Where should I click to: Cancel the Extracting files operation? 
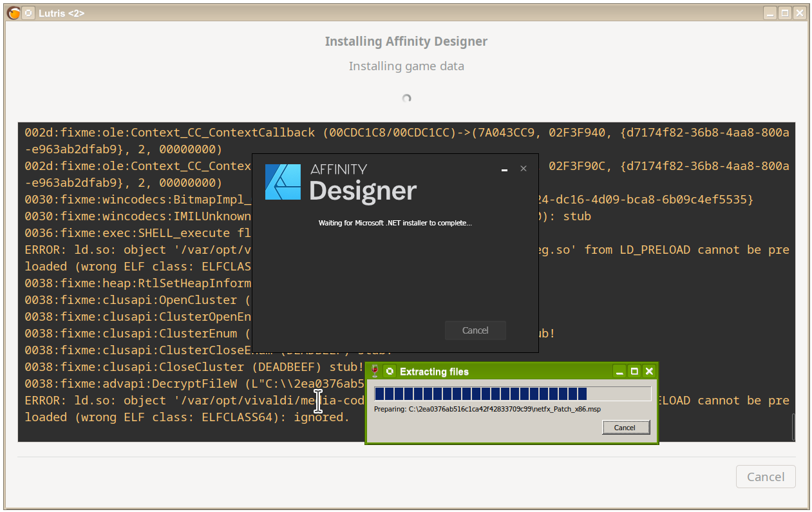click(625, 428)
